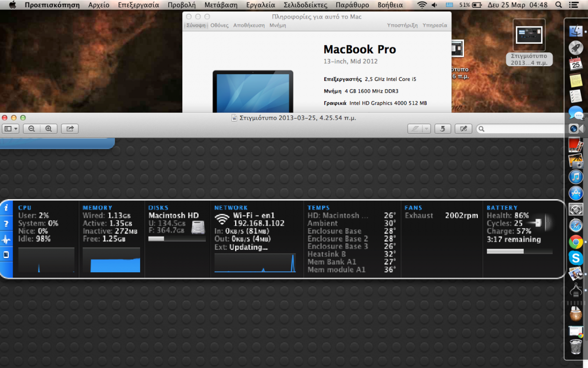Click document proxy icon in Preview title bar

click(235, 118)
